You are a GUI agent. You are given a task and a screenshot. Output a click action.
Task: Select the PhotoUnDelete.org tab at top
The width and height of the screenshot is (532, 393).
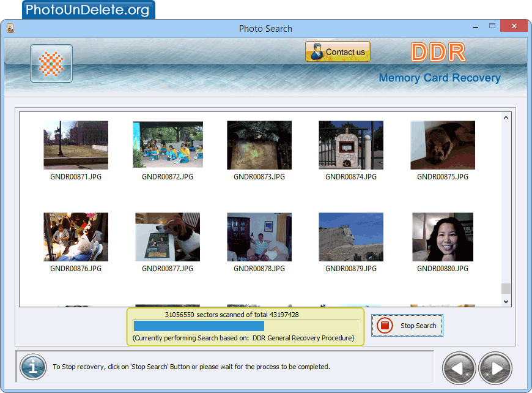click(88, 9)
